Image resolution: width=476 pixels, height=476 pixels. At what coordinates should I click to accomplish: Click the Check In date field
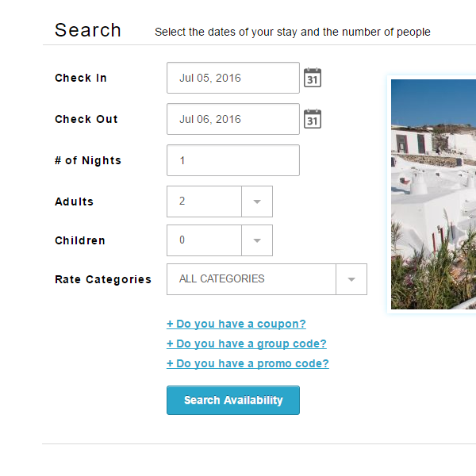click(233, 78)
